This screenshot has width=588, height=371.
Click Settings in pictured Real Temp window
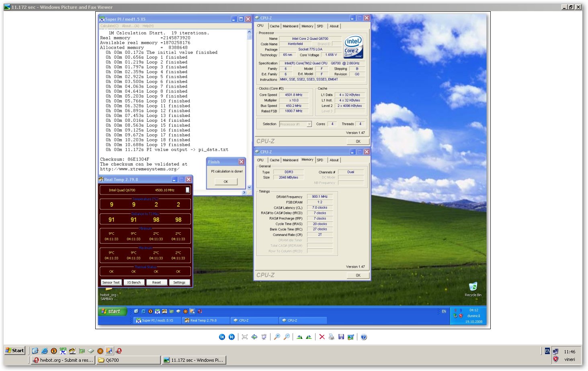[x=179, y=282]
